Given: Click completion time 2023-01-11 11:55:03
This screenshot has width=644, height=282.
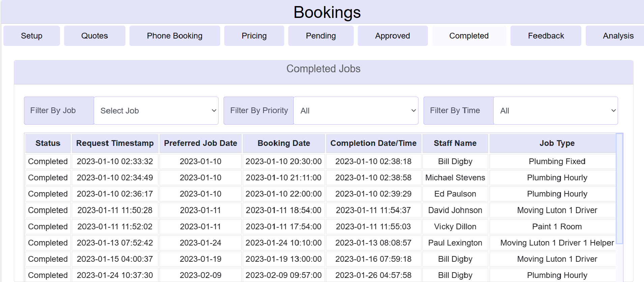Looking at the screenshot, I should click(374, 227).
